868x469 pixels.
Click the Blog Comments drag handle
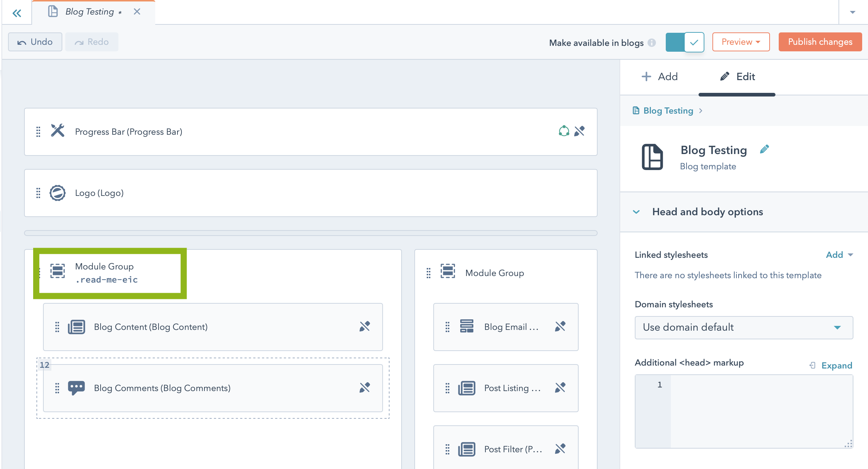tap(57, 388)
